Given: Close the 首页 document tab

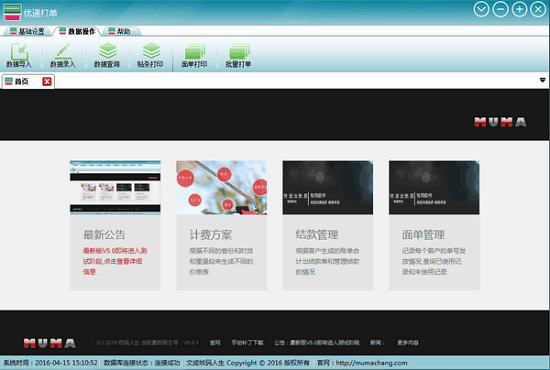Looking at the screenshot, I should (47, 81).
